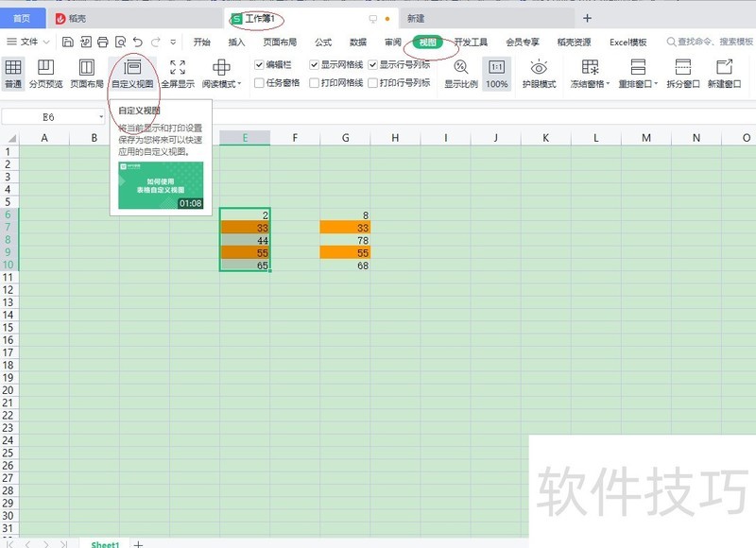The image size is (756, 548).
Task: Toggle Show Gridlines (显示网格线) checkbox
Action: point(315,65)
